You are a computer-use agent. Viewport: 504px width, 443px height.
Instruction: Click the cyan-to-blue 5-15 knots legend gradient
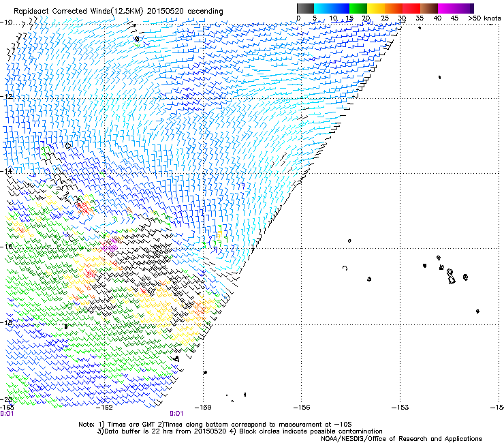[332, 8]
